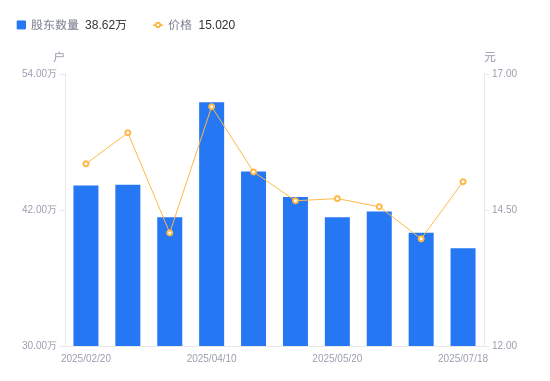Screen dimensions: 550x381
Task: Select the last bar at 2025/07/18
Action: 463,297
